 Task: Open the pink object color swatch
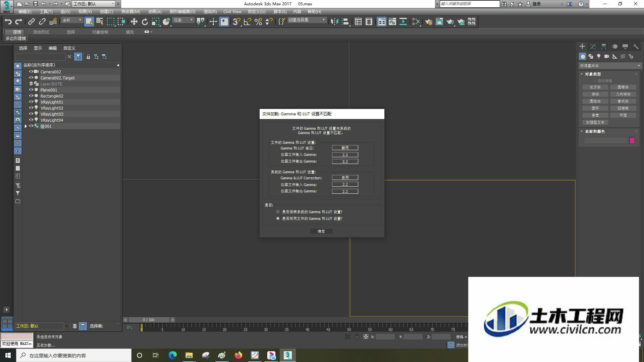tap(632, 141)
